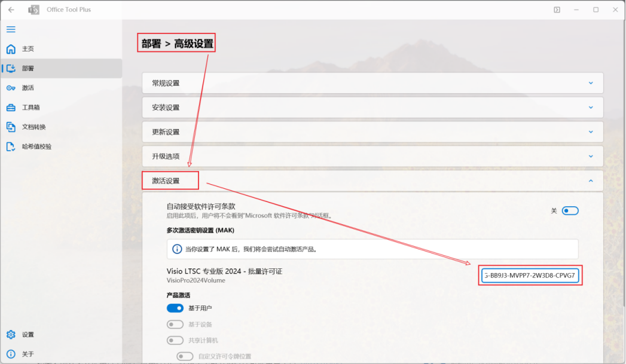
Task: Click the home icon beside 主页
Action: tap(11, 48)
